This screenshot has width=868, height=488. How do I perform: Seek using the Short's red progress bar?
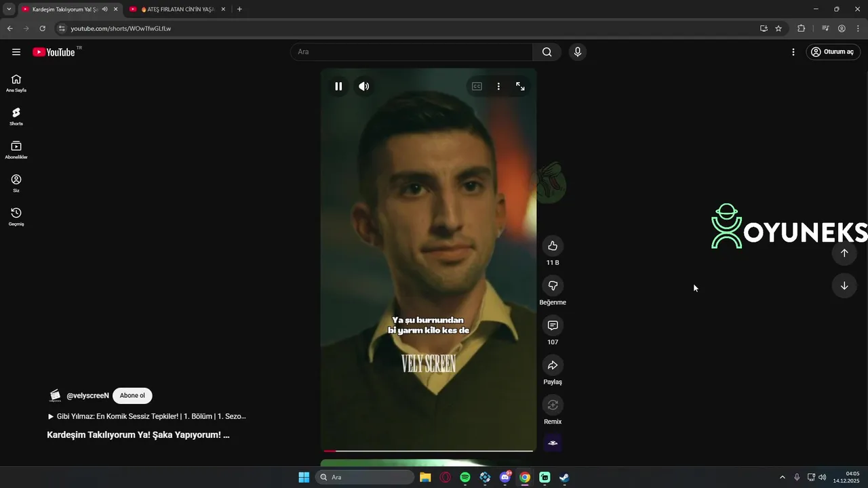[429, 451]
